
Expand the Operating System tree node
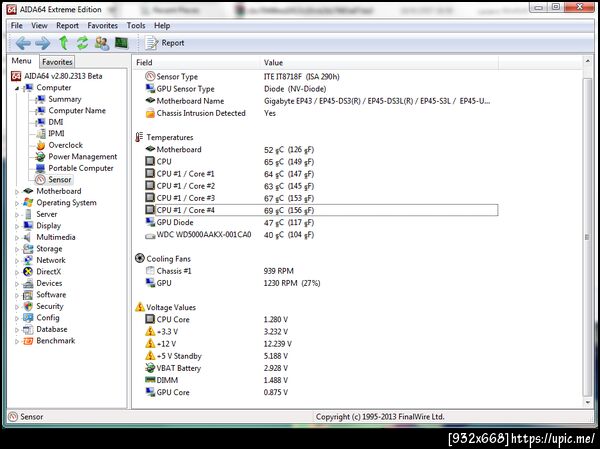tap(17, 203)
